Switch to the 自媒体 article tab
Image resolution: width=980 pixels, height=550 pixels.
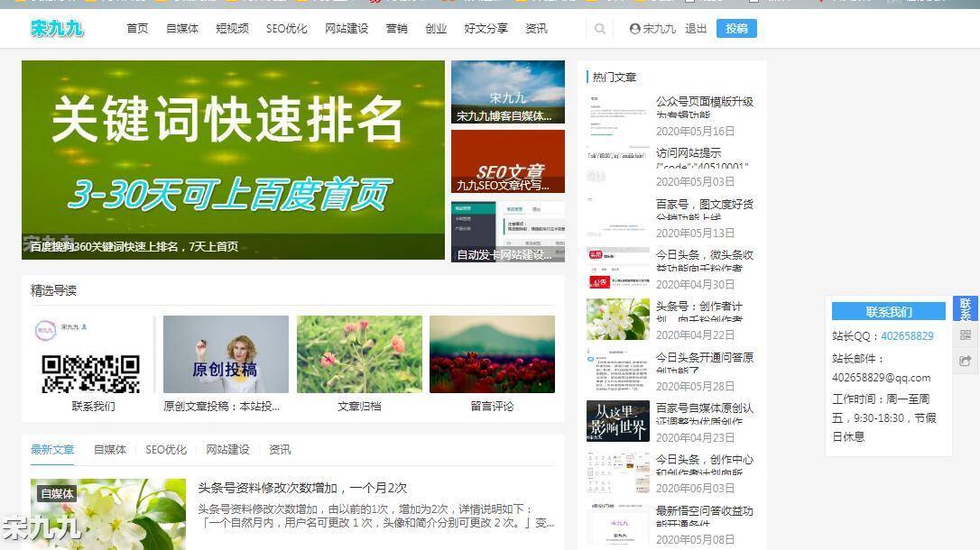pyautogui.click(x=110, y=450)
